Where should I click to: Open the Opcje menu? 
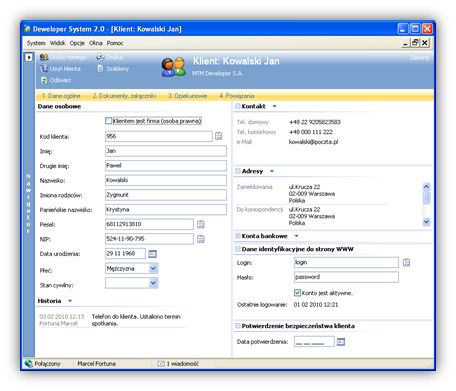point(77,43)
